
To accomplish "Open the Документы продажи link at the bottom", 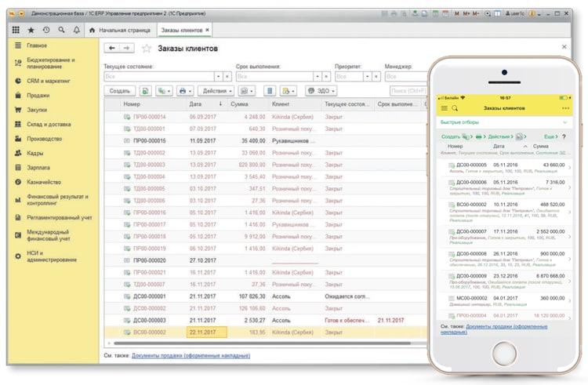I will click(x=191, y=355).
